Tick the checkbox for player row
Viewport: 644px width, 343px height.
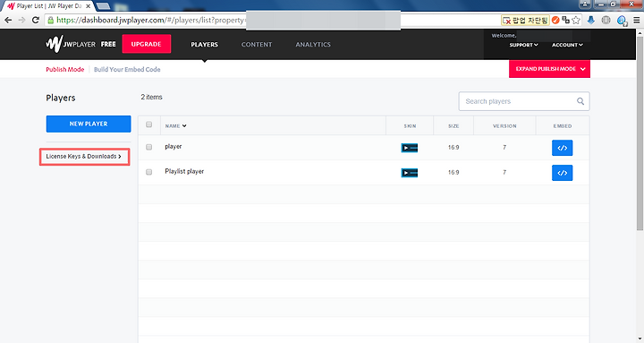pyautogui.click(x=148, y=147)
